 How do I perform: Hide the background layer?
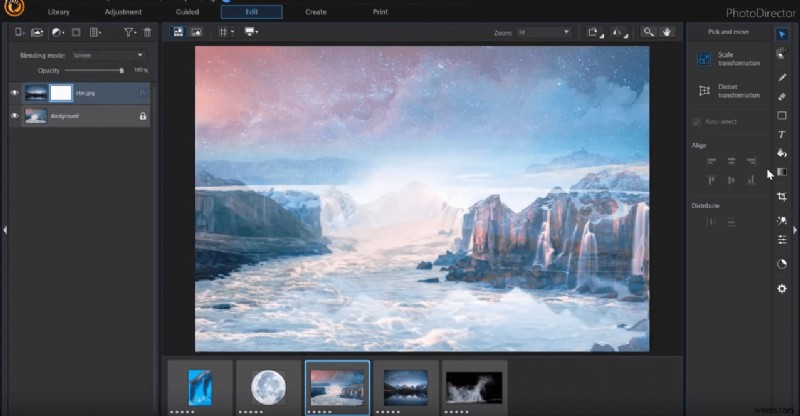tap(14, 116)
